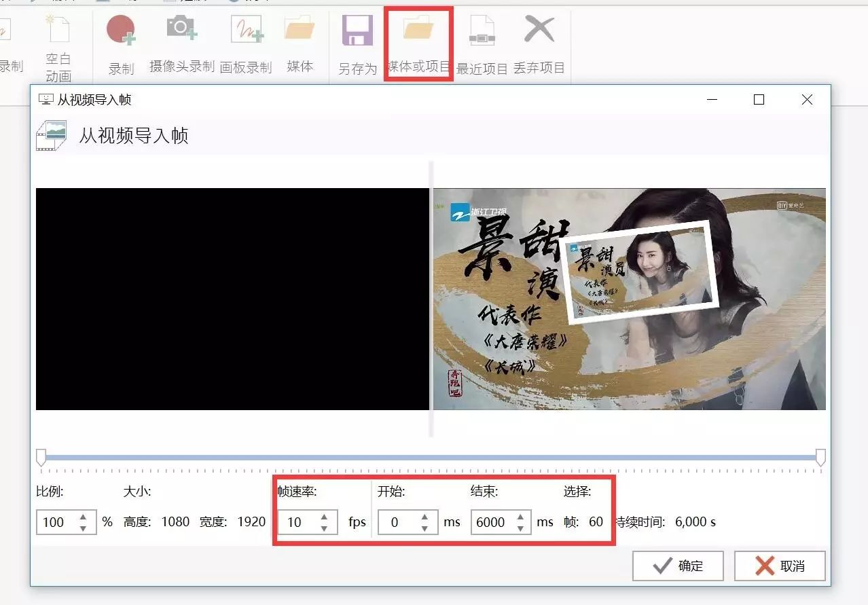The height and width of the screenshot is (605, 868).
Task: Select the end-frame preview with the 景甜 poster
Action: [630, 299]
